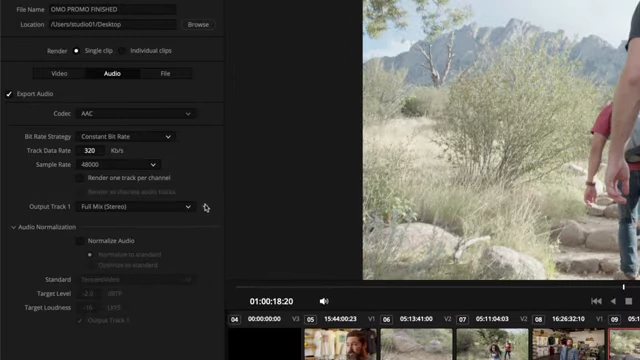
Task: Click the go to first frame icon
Action: (596, 301)
